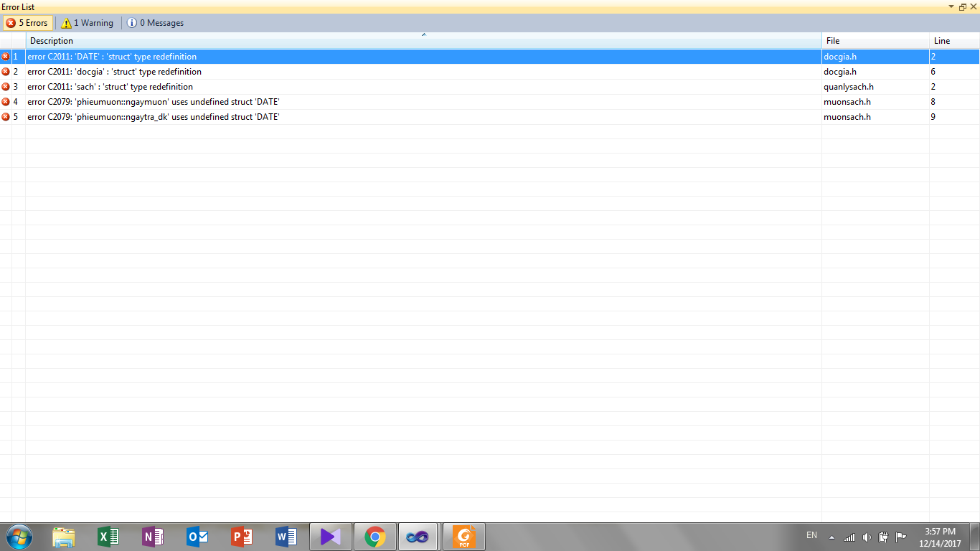Toggle the 0 Messages filter button
The height and width of the screenshot is (551, 980).
[x=156, y=23]
